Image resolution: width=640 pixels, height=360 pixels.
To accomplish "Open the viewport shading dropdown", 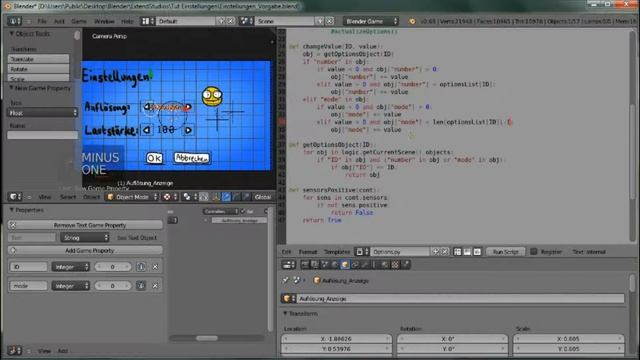I will coord(171,197).
